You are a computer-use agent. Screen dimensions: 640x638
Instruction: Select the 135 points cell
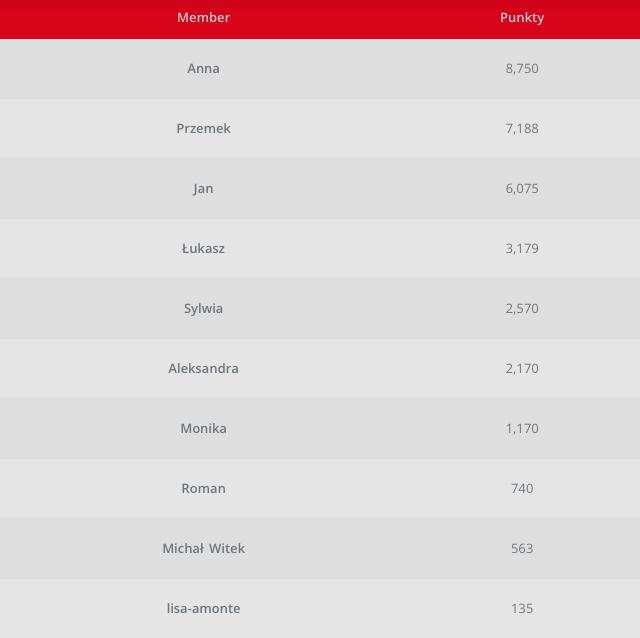[522, 608]
